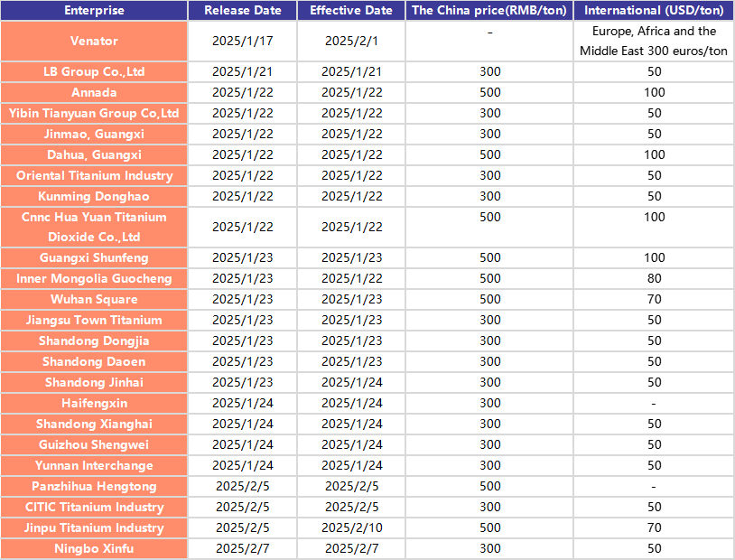Select Cnnc Hua Yuan Titanium Dioxide cell
The height and width of the screenshot is (560, 735).
pos(94,227)
